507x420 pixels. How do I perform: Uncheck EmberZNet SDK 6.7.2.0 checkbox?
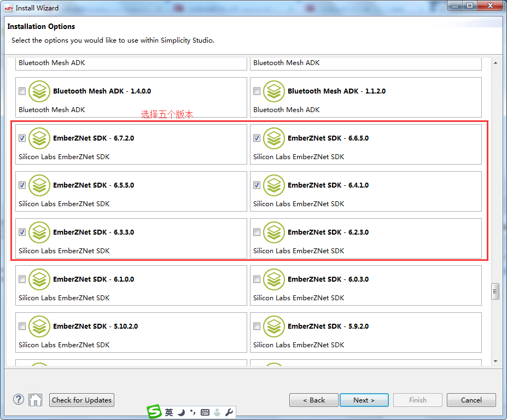pos(22,138)
